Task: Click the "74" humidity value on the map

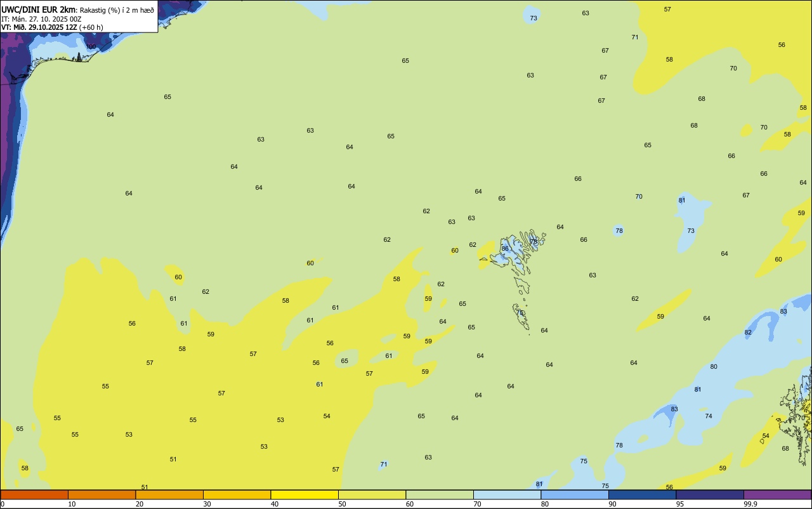Action: tap(709, 416)
